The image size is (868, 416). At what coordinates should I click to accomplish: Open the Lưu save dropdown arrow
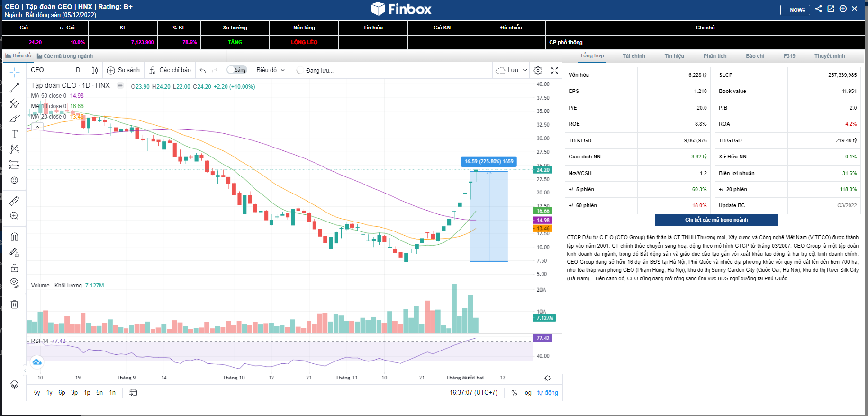525,70
